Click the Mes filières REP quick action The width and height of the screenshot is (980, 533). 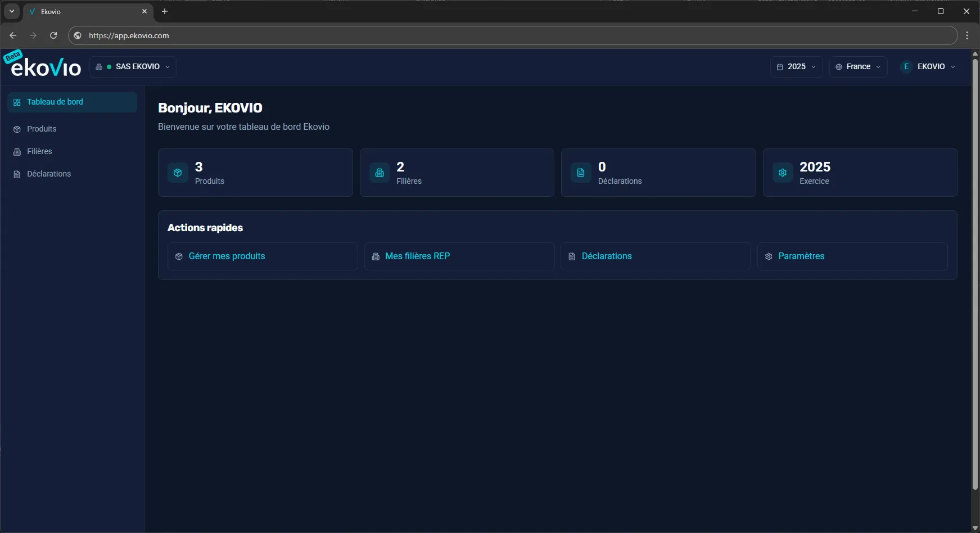click(459, 256)
